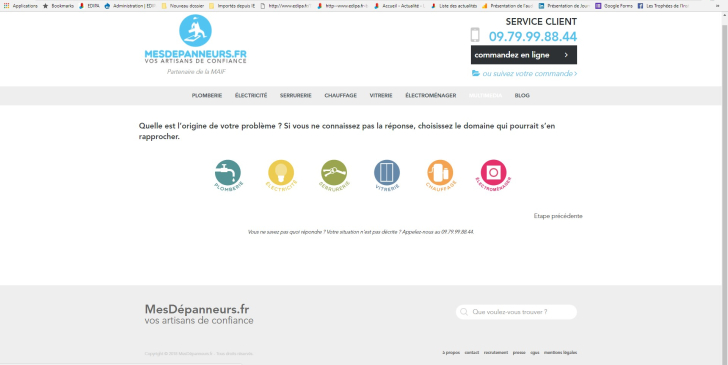728x365 pixels.
Task: Open the mentions légales footer link
Action: click(x=560, y=352)
